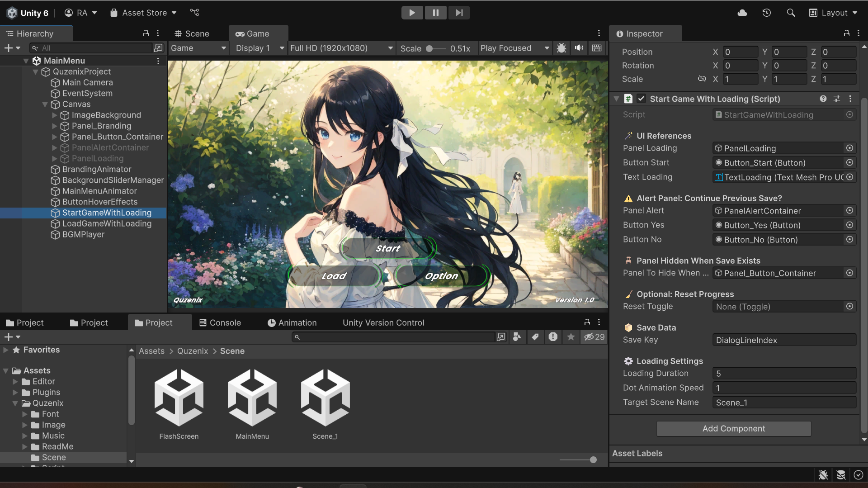This screenshot has height=488, width=868.
Task: Open the Unity cloud services icon
Action: click(x=742, y=13)
